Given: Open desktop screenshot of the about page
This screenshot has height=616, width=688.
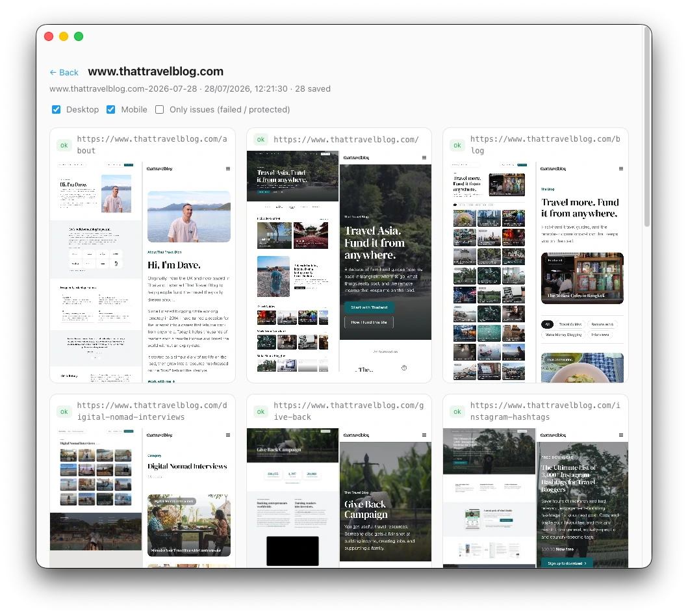Looking at the screenshot, I should tap(96, 272).
